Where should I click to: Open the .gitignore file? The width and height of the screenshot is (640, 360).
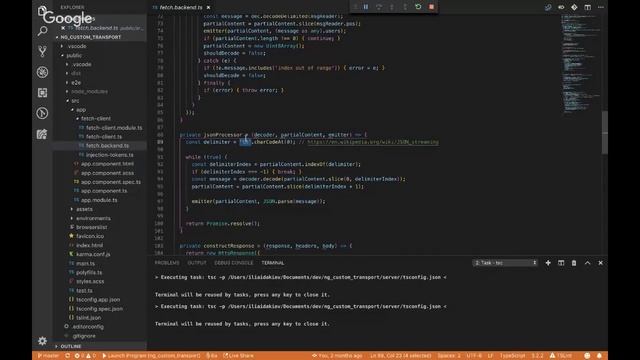tap(84, 336)
